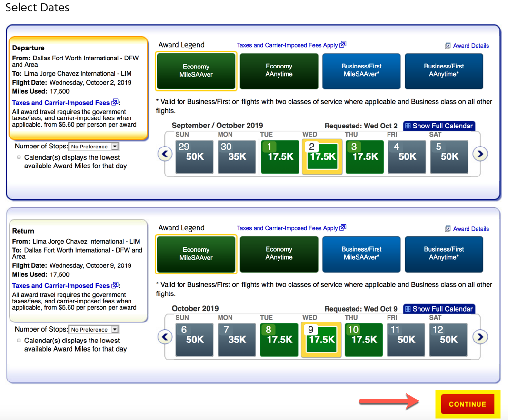The height and width of the screenshot is (420, 508).
Task: Select Economy MileSAAver for return
Action: pos(196,254)
